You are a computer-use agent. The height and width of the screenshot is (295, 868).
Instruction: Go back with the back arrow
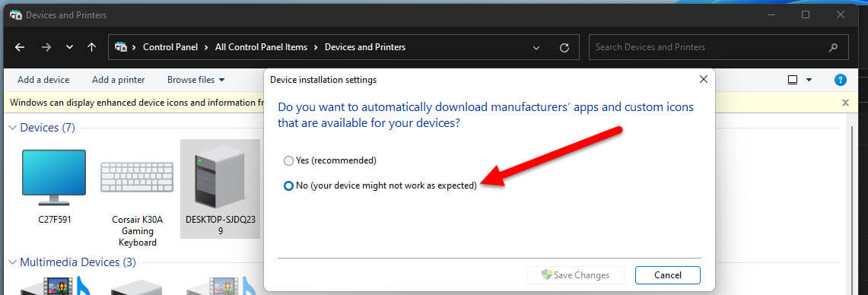(x=20, y=48)
